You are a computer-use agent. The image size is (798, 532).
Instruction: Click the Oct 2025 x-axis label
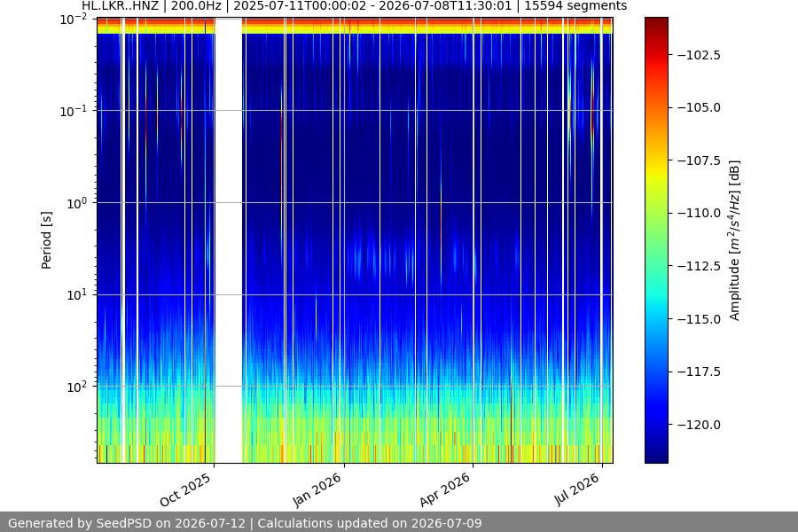tap(185, 489)
